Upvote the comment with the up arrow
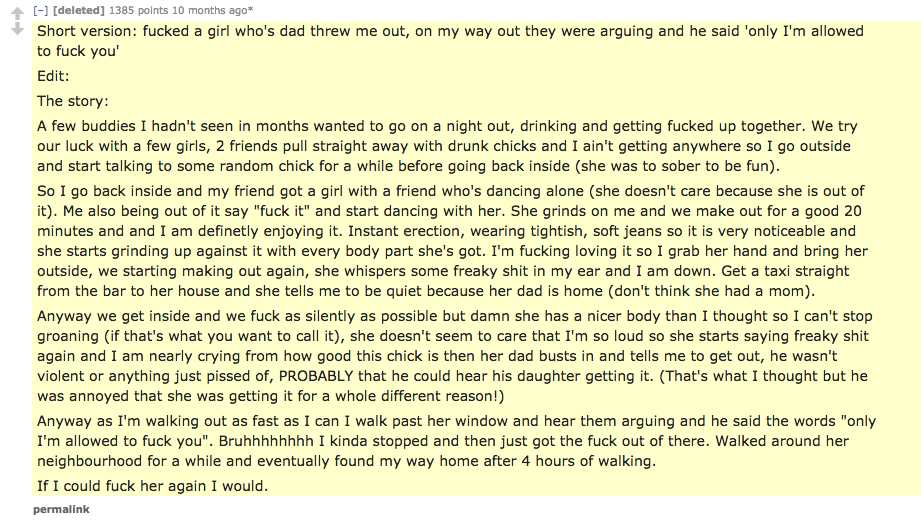921x524 pixels. (x=18, y=13)
